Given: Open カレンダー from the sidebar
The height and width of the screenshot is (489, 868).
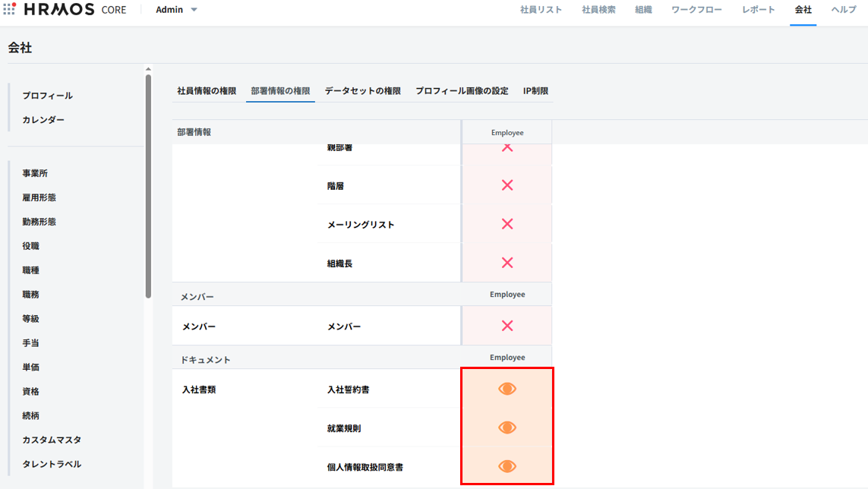Looking at the screenshot, I should [43, 120].
